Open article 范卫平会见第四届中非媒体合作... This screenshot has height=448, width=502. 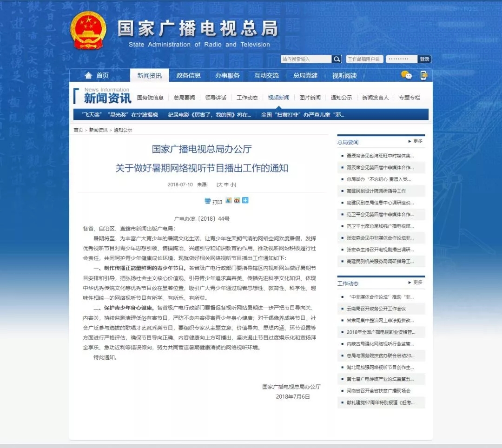tap(380, 214)
